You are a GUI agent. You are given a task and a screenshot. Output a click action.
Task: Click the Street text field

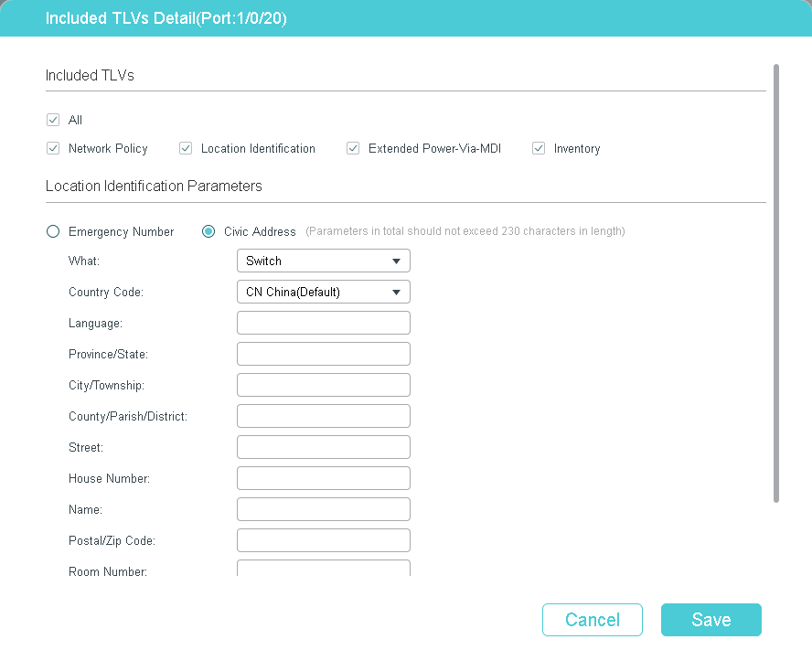323,447
